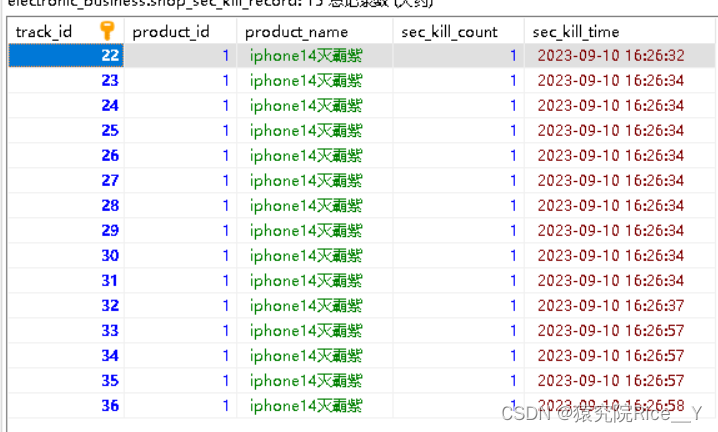Click sec_kill_count cell in row 22
The height and width of the screenshot is (432, 718).
[458, 55]
